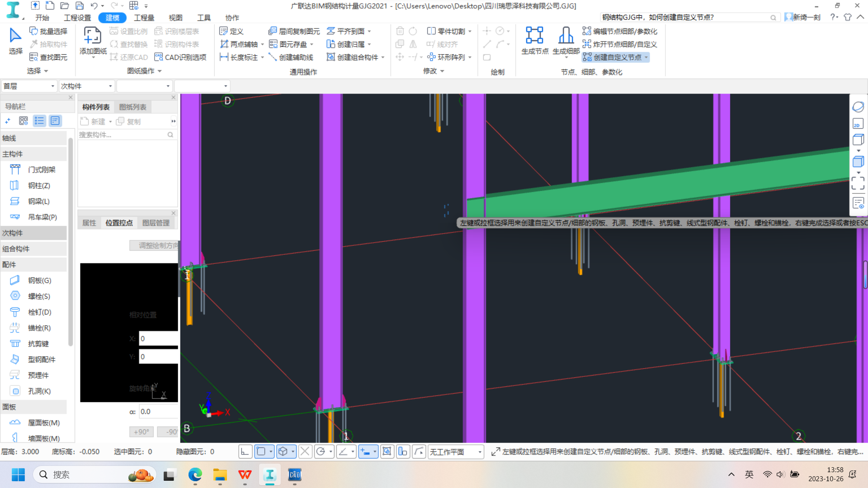
Task: Open the 次构件 category dropdown
Action: 86,86
